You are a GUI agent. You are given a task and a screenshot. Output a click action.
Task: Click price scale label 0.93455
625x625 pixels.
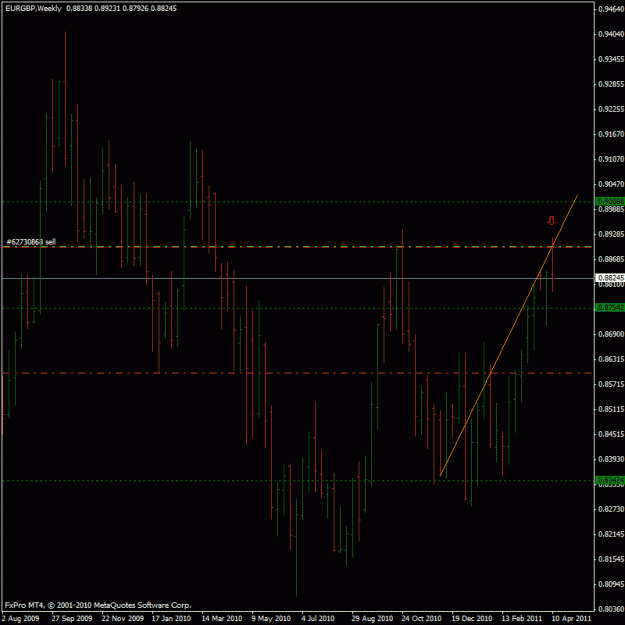click(x=611, y=59)
